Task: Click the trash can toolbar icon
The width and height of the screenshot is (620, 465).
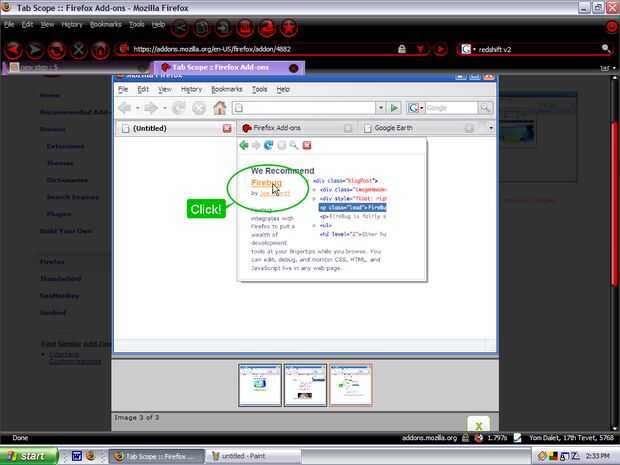Action: point(245,28)
